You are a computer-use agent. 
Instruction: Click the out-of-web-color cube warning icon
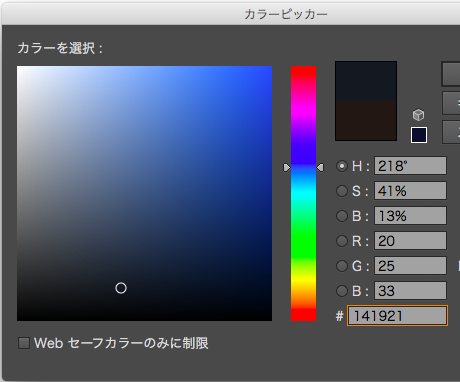418,115
